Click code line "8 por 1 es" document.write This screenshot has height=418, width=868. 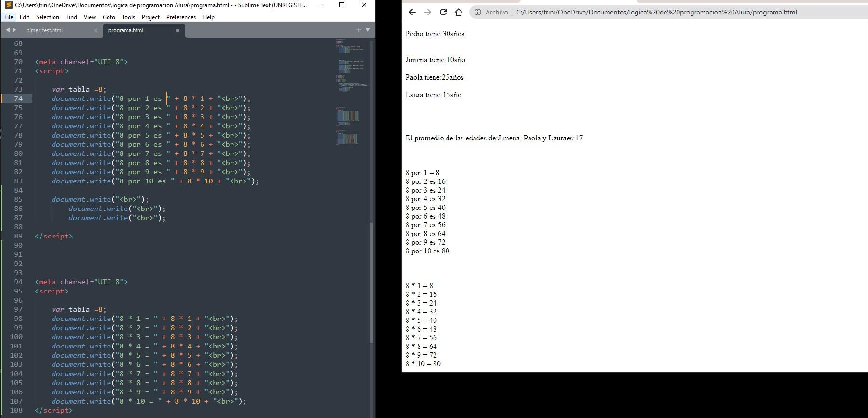click(x=151, y=98)
